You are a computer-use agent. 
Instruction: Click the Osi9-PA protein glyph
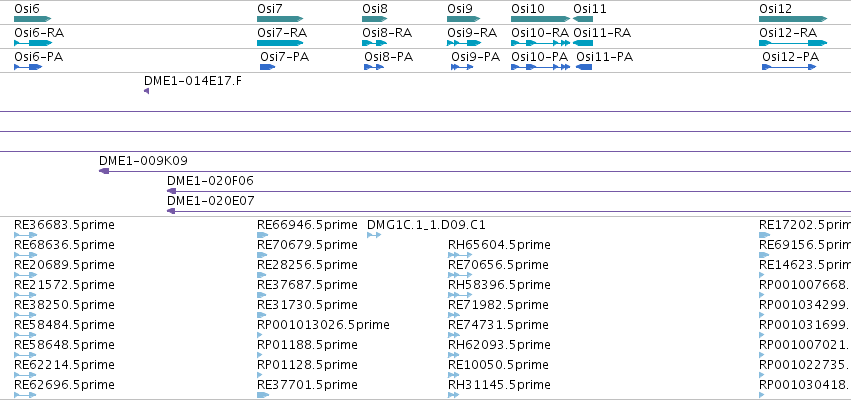[x=461, y=67]
